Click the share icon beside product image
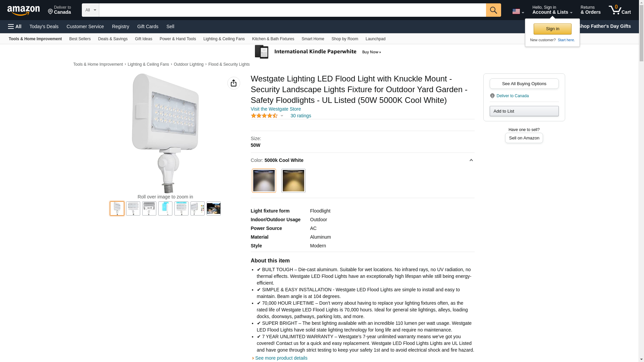Image resolution: width=644 pixels, height=362 pixels. tap(234, 83)
